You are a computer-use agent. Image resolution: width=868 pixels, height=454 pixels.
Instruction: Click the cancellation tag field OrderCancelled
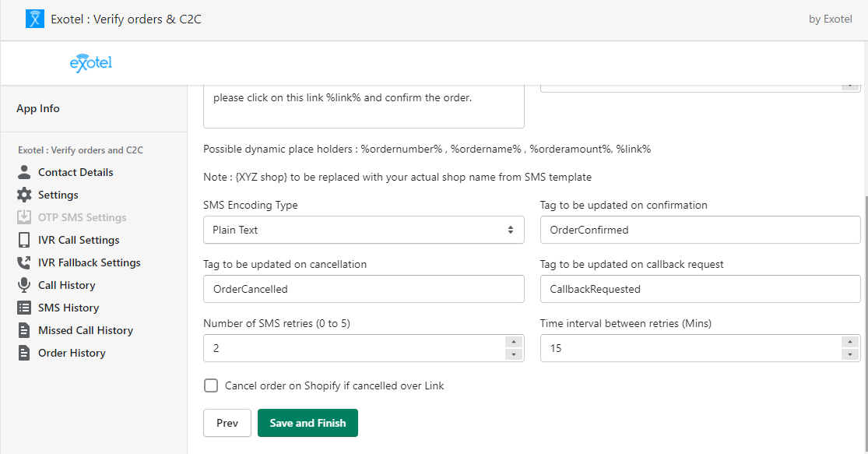(x=364, y=289)
